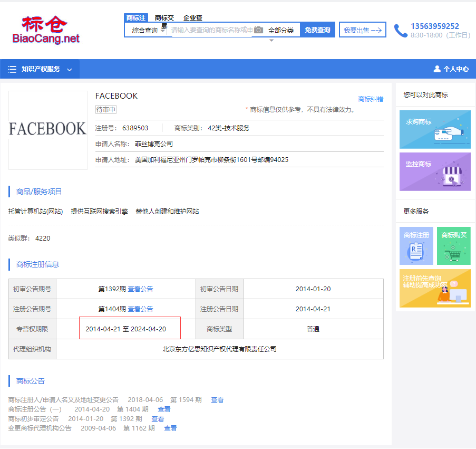The image size is (476, 449).
Task: Click 查看 for 商标初步审定公告
Action: click(158, 418)
